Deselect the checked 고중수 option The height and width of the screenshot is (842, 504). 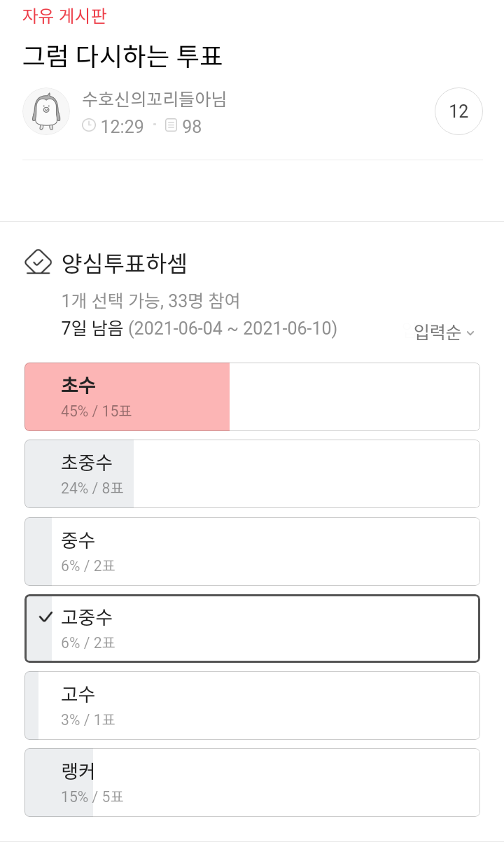(x=252, y=629)
